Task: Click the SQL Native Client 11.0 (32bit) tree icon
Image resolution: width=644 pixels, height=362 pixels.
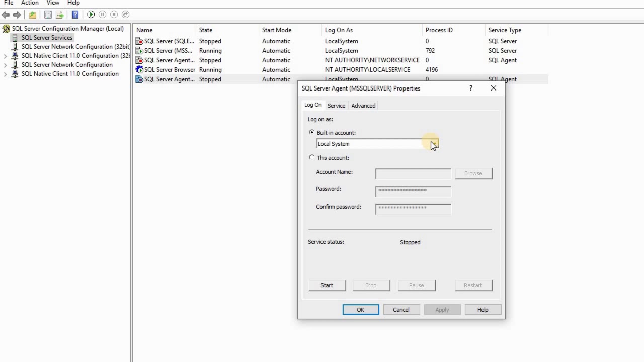Action: [x=15, y=56]
